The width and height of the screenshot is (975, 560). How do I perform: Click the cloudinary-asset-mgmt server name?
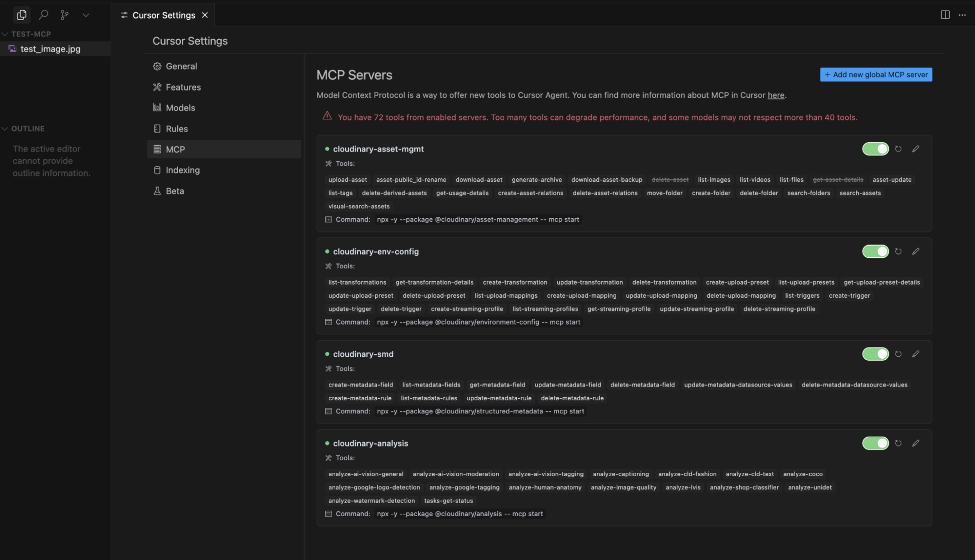378,149
